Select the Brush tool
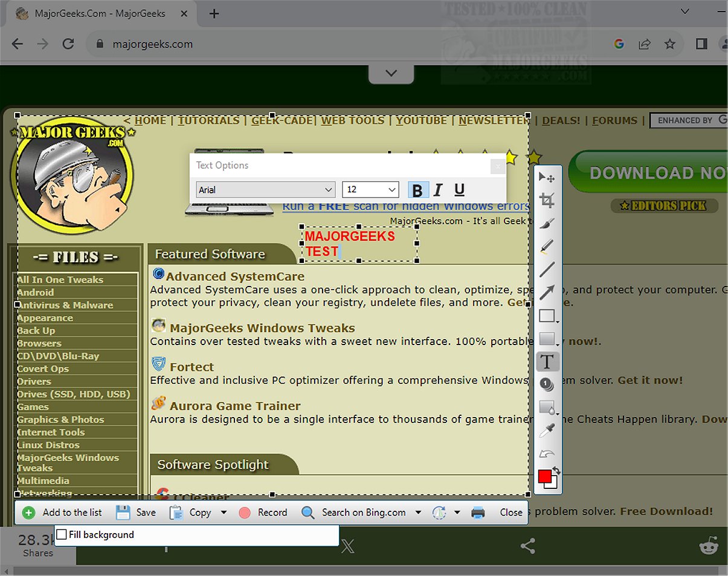Viewport: 728px width, 576px height. coord(547,224)
